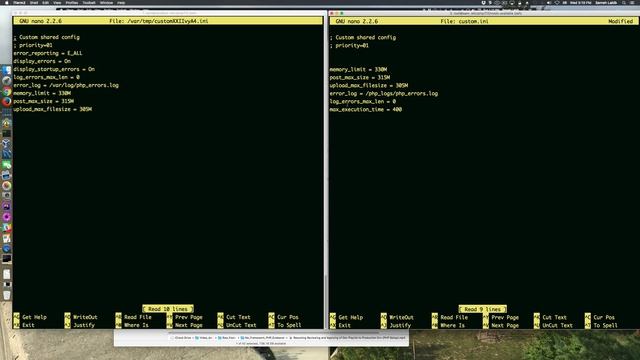Click To Spell shortcut in right nano
This screenshot has height=360, width=640.
(601, 326)
